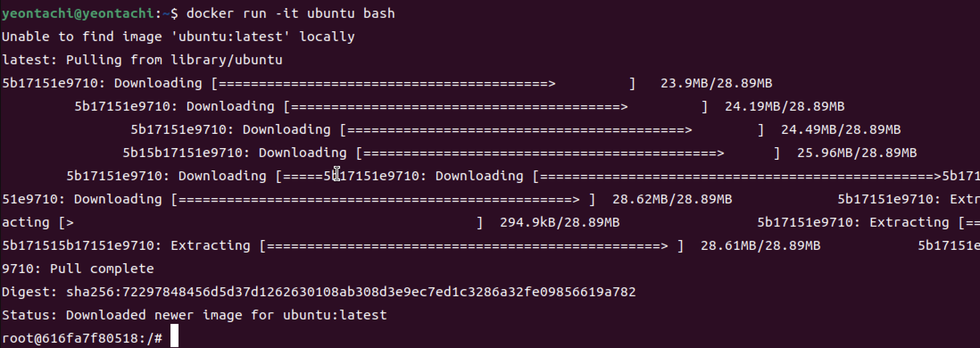Click the word 'Digest:' label
980x348 pixels.
[30, 292]
